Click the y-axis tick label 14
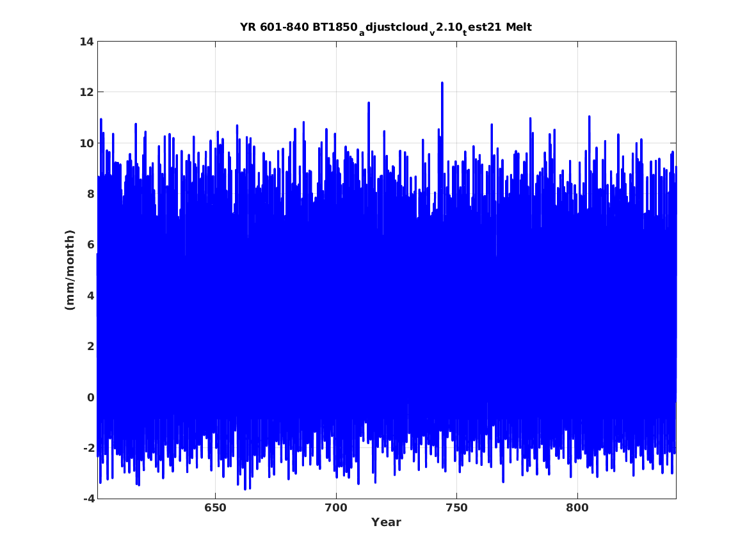747x560 pixels. tap(86, 42)
